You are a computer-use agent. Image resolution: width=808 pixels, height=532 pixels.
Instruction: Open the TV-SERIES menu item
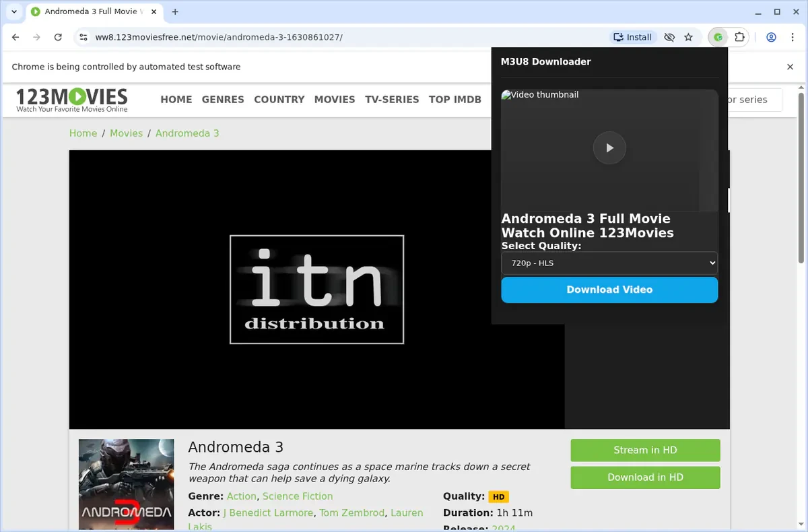click(392, 100)
